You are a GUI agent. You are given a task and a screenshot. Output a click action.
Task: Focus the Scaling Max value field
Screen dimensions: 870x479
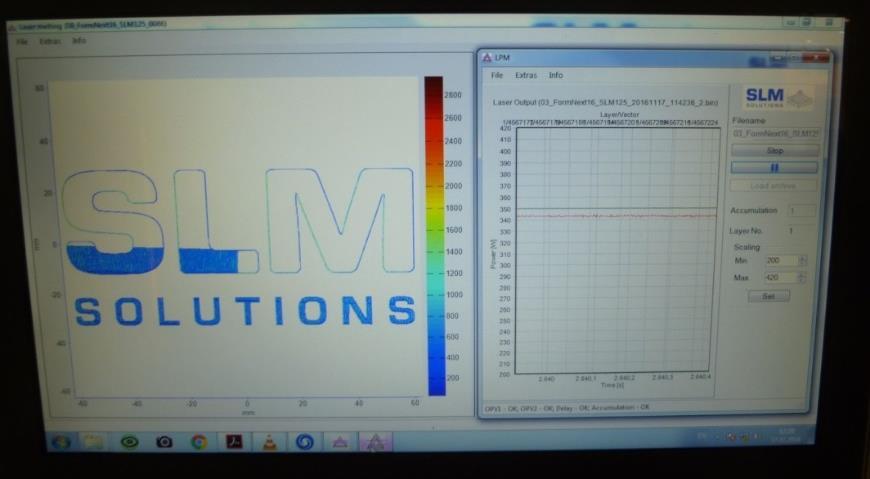[x=781, y=277]
